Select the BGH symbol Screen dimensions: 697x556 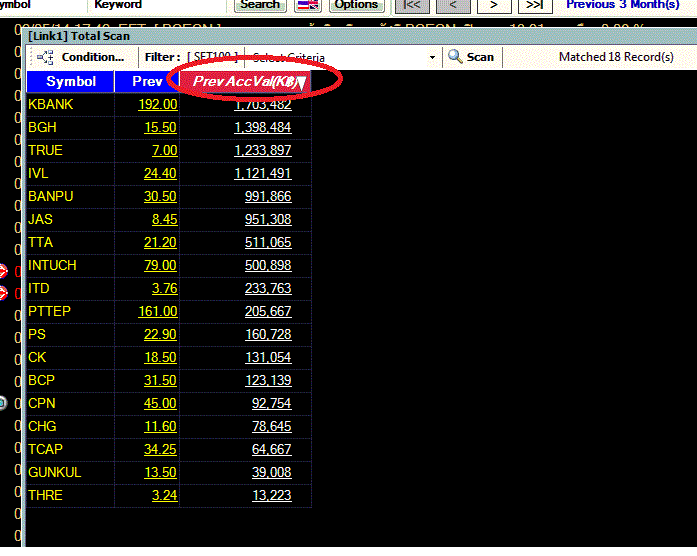pos(42,128)
